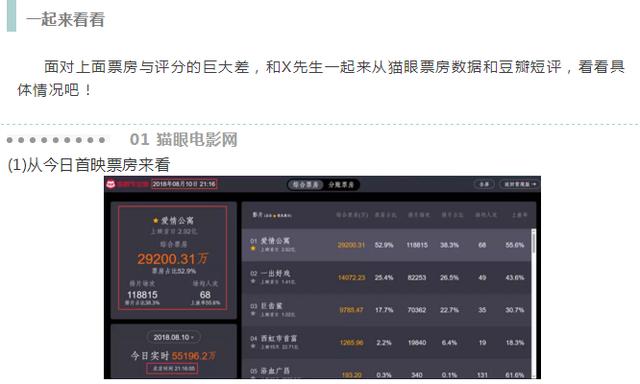The image size is (640, 384).
Task: Click box office value 29200.31 in table
Action: point(351,245)
